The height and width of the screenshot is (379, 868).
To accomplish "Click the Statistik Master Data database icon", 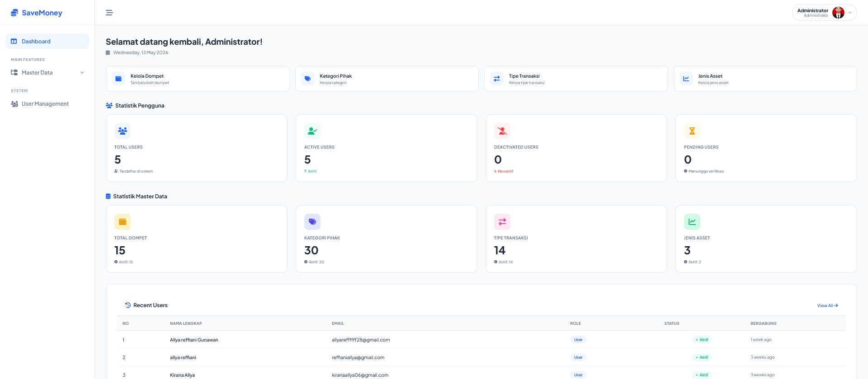I will point(108,197).
